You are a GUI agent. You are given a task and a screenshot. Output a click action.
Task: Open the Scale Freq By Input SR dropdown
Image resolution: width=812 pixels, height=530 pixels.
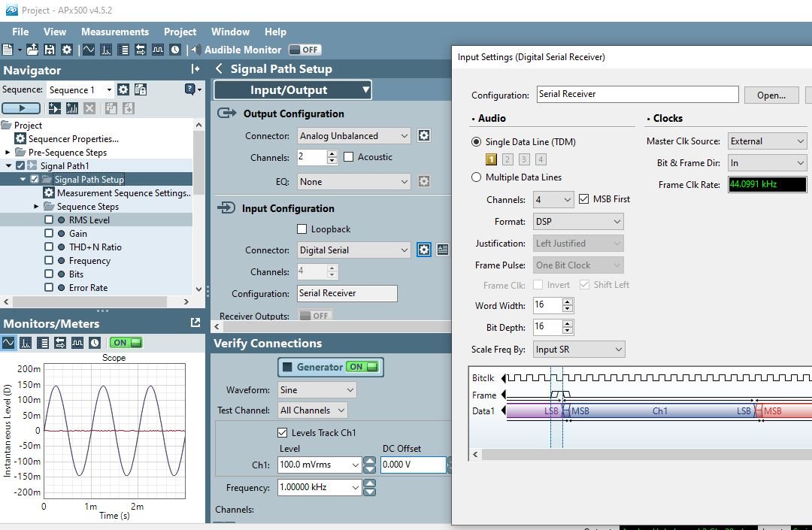tap(579, 350)
